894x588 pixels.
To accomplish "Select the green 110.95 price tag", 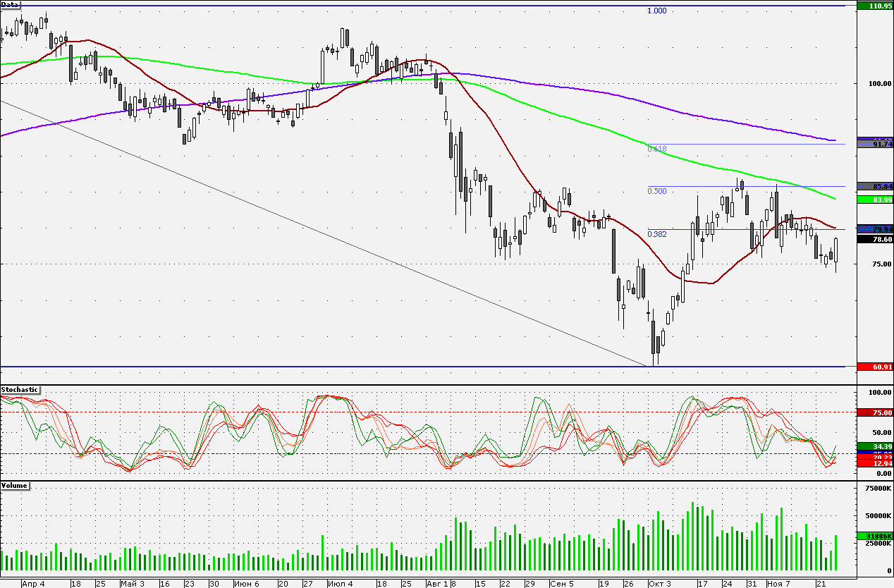I will 874,6.
